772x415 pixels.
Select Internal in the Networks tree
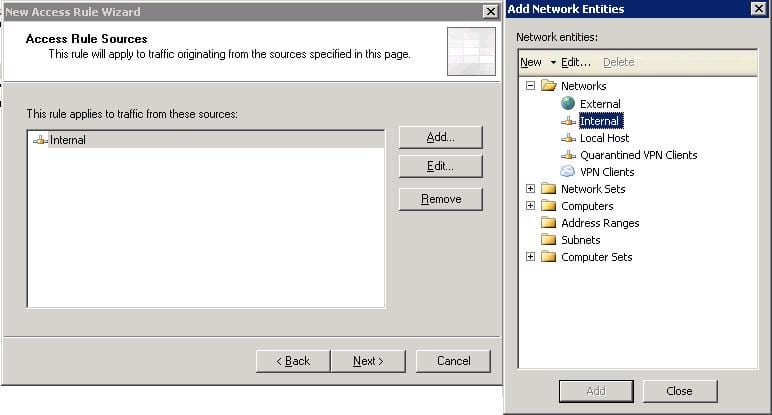(x=600, y=121)
